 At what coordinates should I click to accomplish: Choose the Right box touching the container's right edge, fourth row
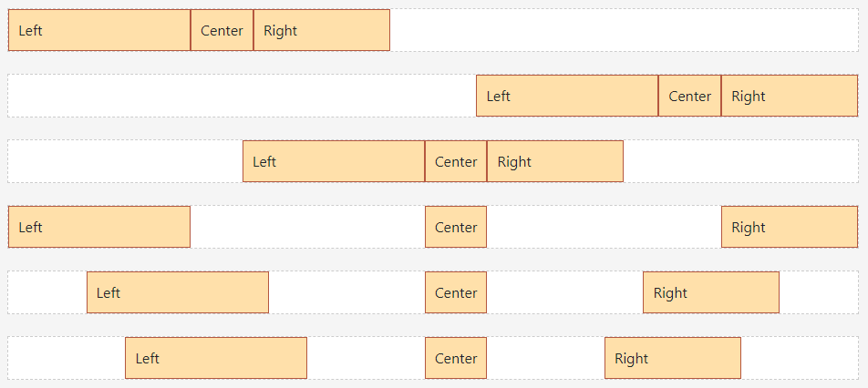coord(790,227)
